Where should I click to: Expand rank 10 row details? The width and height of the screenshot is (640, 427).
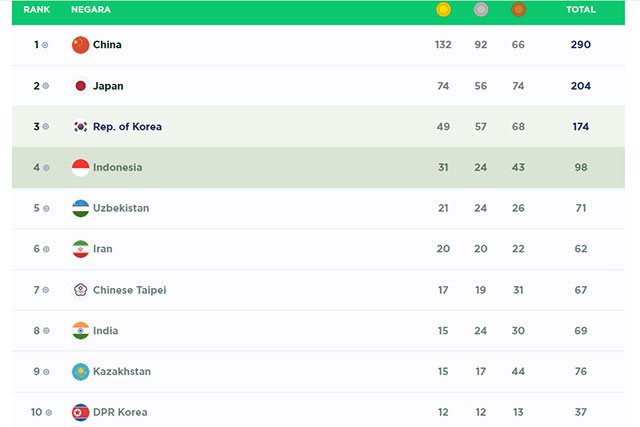pos(48,412)
